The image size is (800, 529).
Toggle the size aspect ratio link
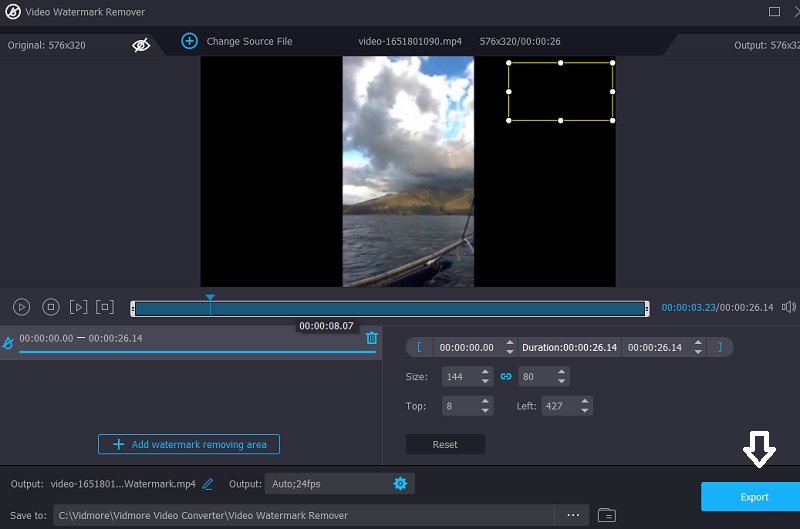pos(506,377)
